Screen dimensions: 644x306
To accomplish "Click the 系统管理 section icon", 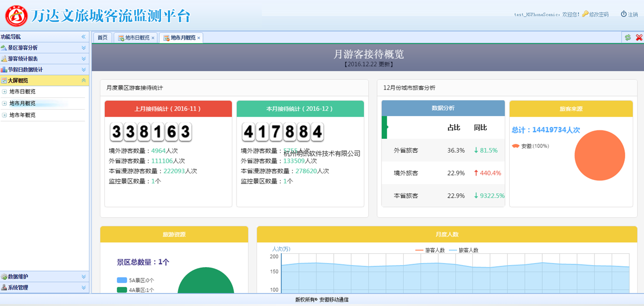I will tap(4, 287).
